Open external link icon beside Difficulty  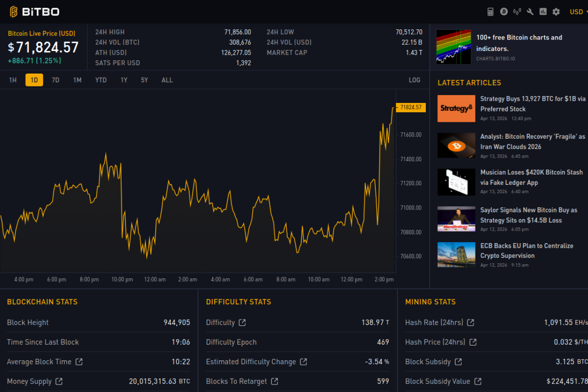pos(242,323)
